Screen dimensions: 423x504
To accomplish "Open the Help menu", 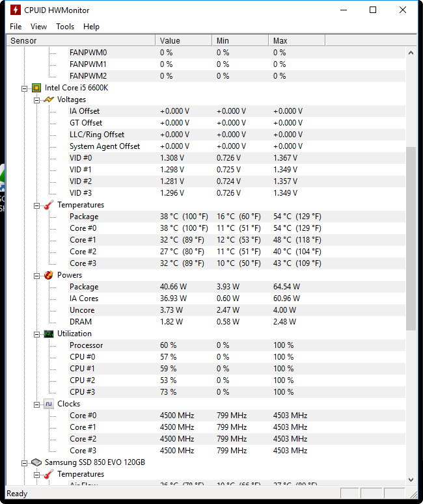I will 91,27.
